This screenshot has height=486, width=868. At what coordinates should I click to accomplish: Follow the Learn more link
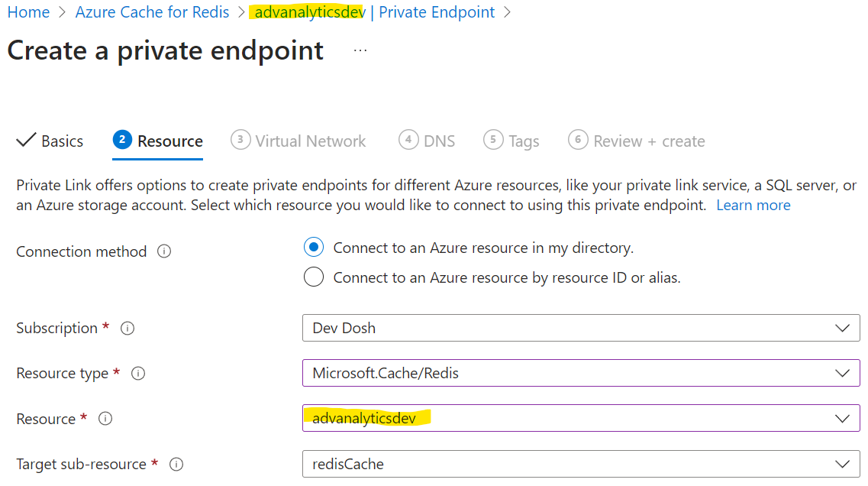(x=753, y=205)
